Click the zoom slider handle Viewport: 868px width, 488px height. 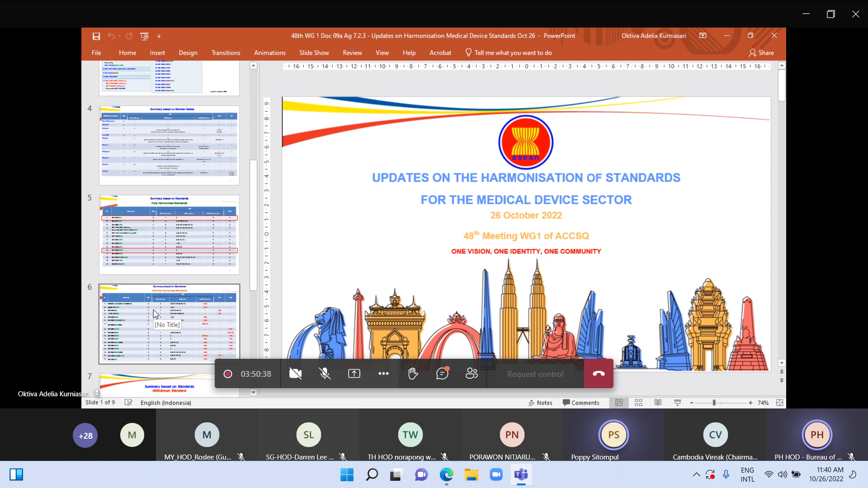pos(714,403)
